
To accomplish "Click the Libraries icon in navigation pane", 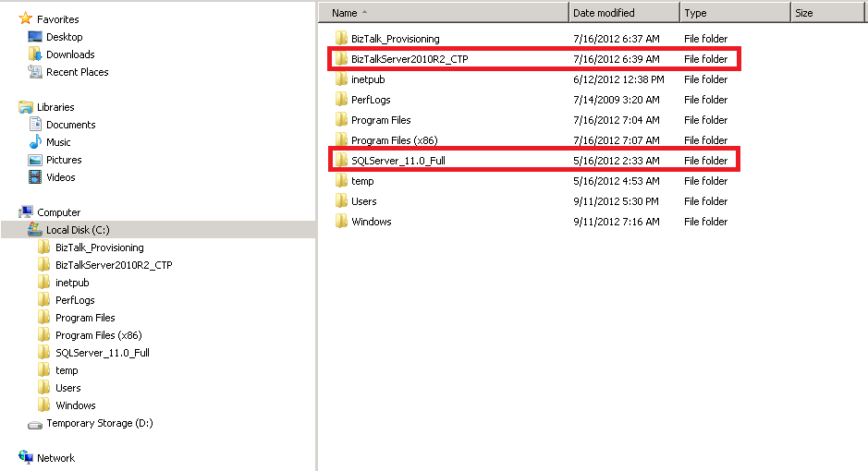I will click(x=26, y=107).
